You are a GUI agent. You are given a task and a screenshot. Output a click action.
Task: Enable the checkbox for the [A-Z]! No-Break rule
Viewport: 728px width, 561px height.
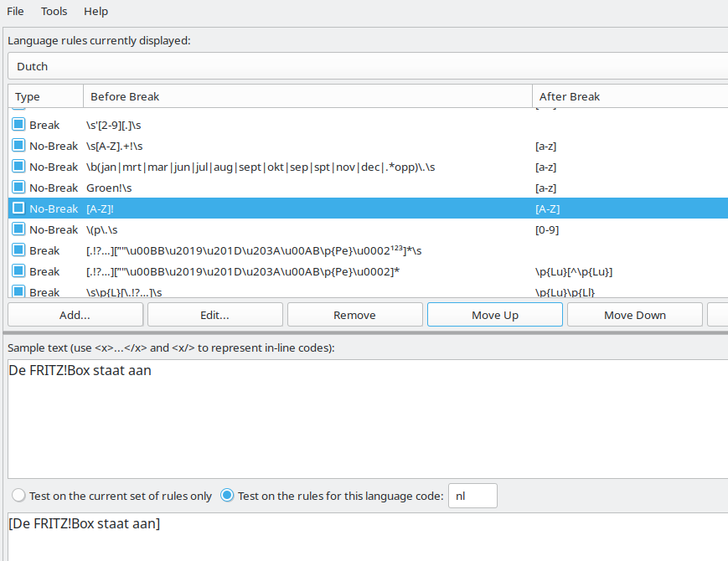18,208
